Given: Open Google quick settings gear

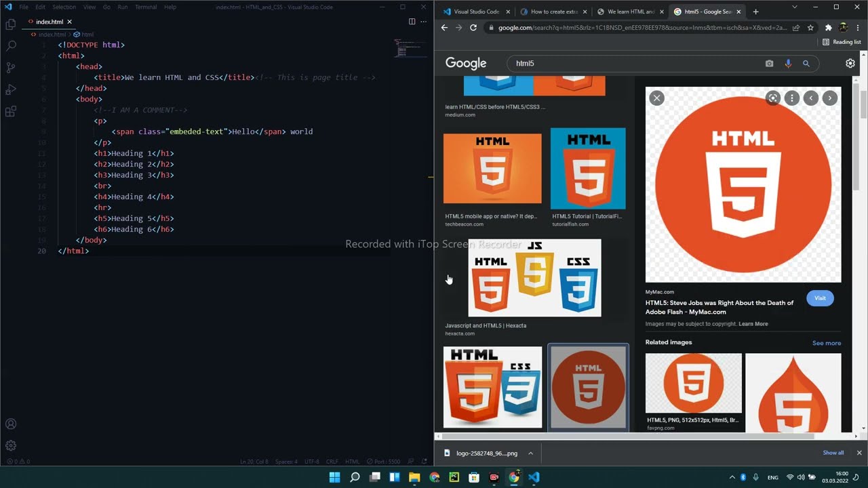Looking at the screenshot, I should point(850,63).
